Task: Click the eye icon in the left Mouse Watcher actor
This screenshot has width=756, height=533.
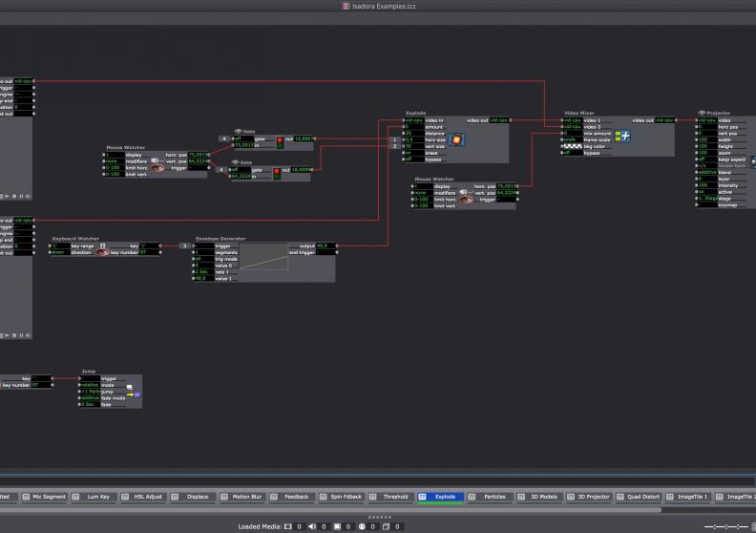Action: pyautogui.click(x=157, y=168)
